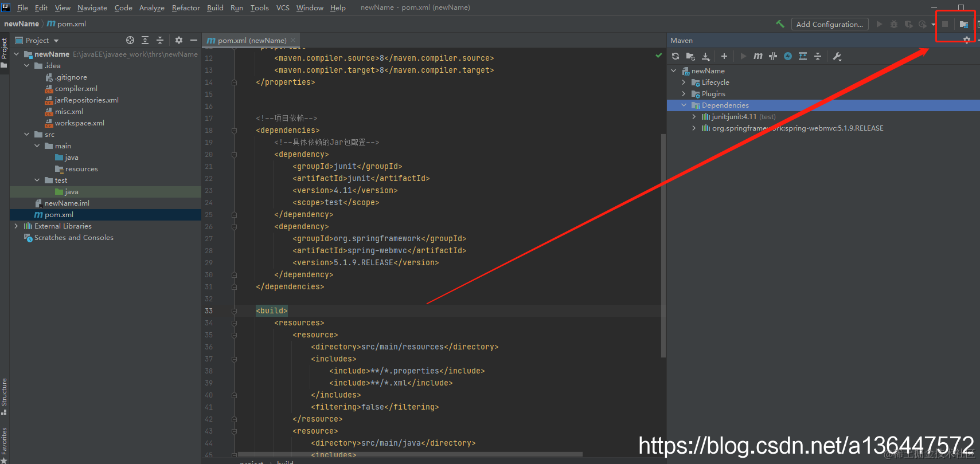Image resolution: width=980 pixels, height=464 pixels.
Task: Expand Maven Lifecycle node
Action: [x=684, y=82]
